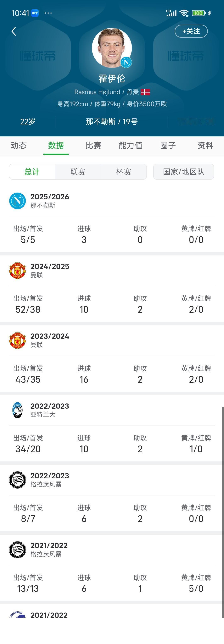Viewport: 224px width, 644px height.
Task: Open the 动态 tab
Action: 19,145
